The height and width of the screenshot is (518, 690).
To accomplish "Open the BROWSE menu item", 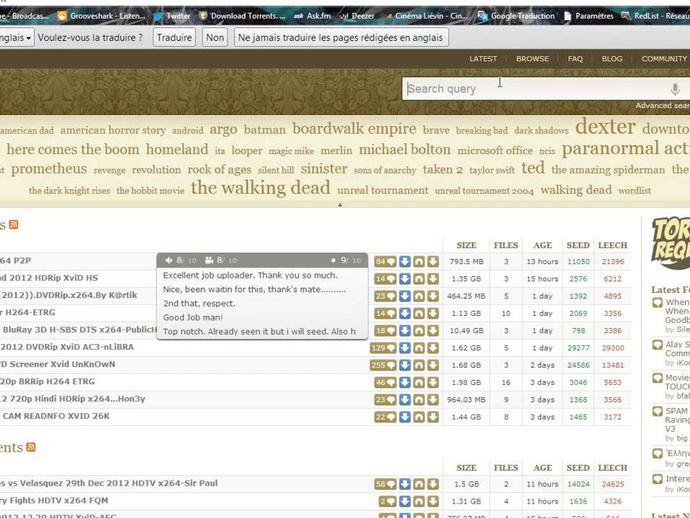I will (x=532, y=59).
